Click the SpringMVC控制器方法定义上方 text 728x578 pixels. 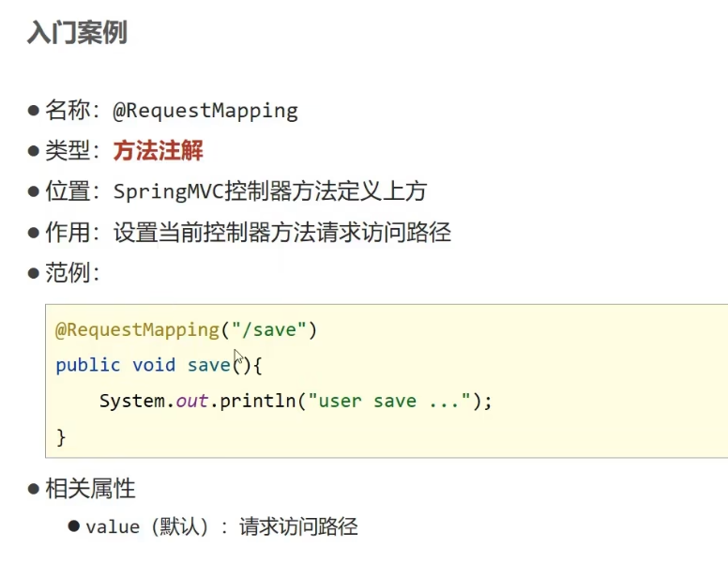coord(270,191)
